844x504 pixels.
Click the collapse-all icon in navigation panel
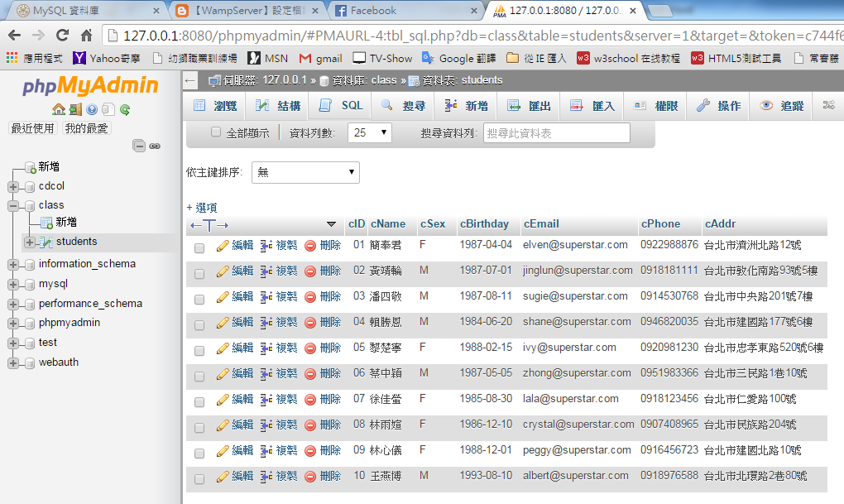pyautogui.click(x=139, y=146)
